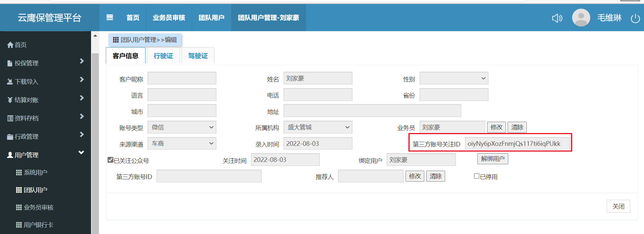Collapse the 用户管理 sidebar chevron
Viewport: 644px width, 234px height.
(x=81, y=153)
